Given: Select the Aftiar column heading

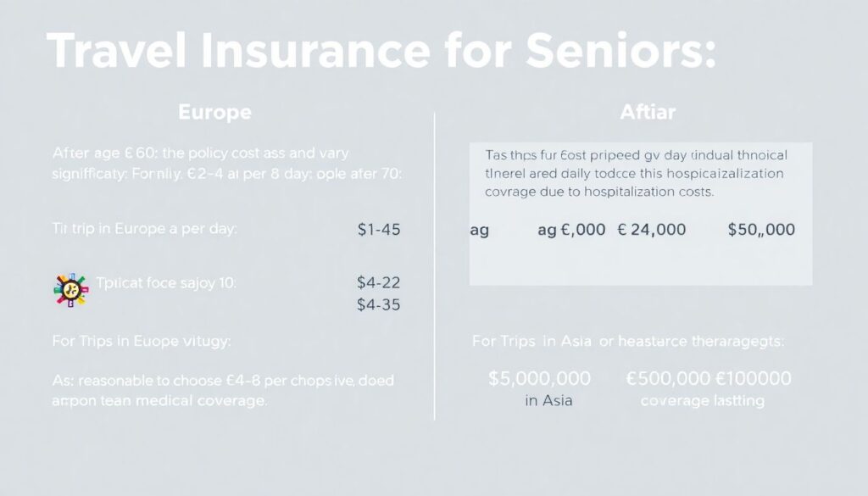Looking at the screenshot, I should click(x=647, y=112).
